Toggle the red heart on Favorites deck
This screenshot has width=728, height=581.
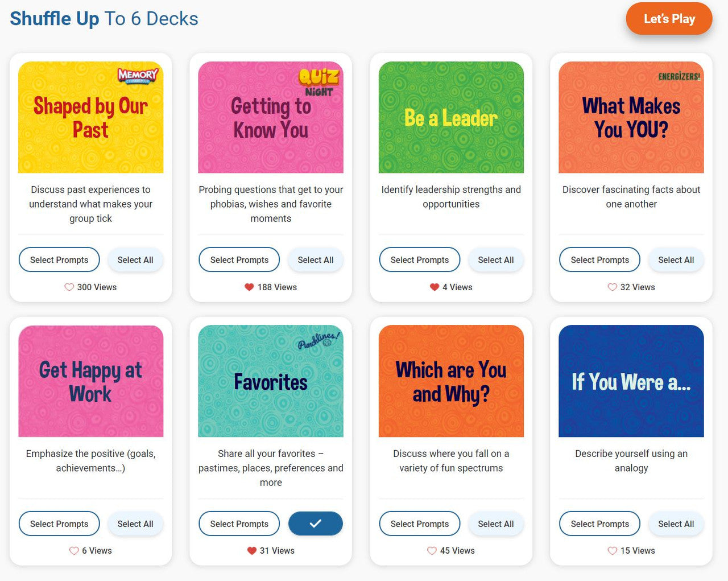(x=252, y=551)
